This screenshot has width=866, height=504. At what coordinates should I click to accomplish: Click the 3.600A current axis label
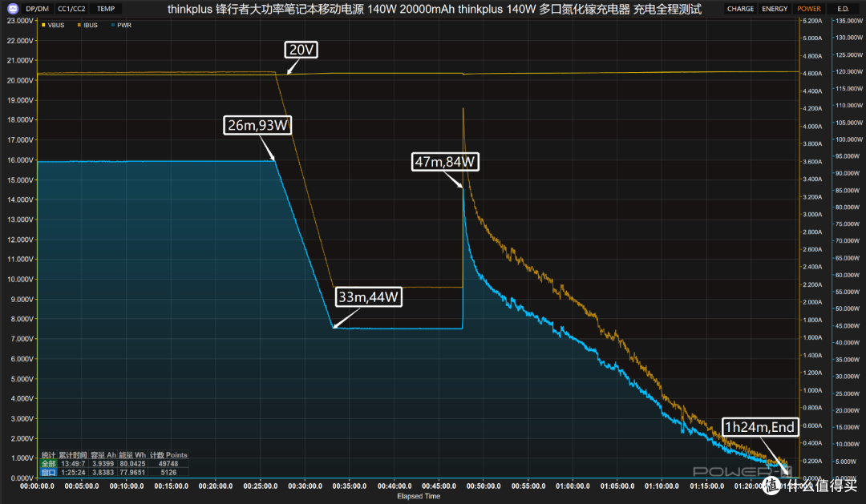point(811,162)
